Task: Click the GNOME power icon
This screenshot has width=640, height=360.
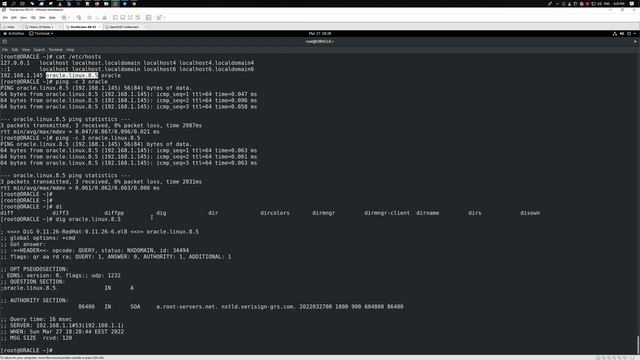Action: (629, 33)
